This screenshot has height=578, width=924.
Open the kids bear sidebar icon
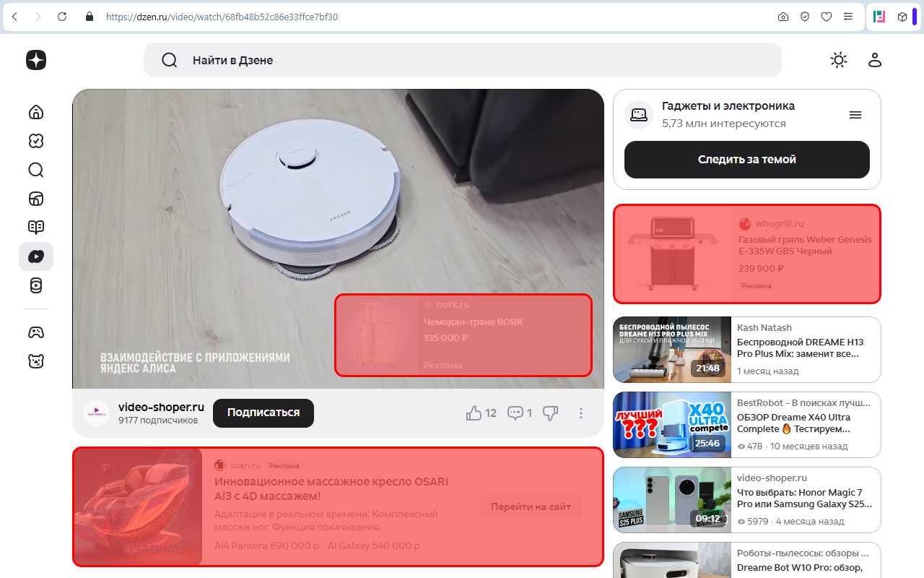click(x=36, y=361)
